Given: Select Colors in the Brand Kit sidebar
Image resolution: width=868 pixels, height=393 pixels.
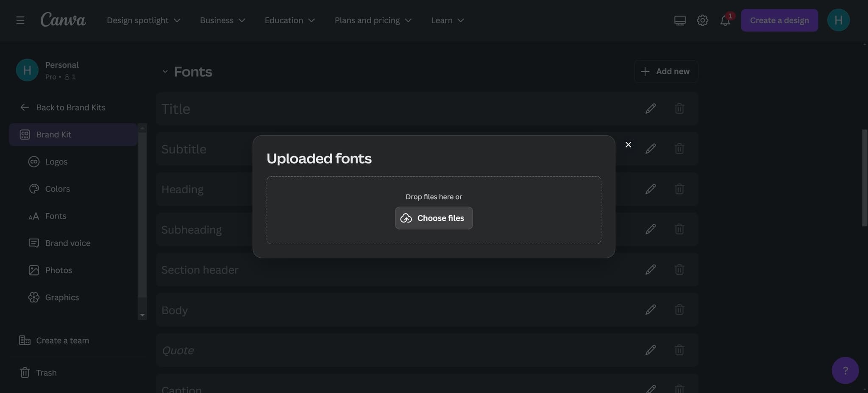Looking at the screenshot, I should click(x=57, y=189).
